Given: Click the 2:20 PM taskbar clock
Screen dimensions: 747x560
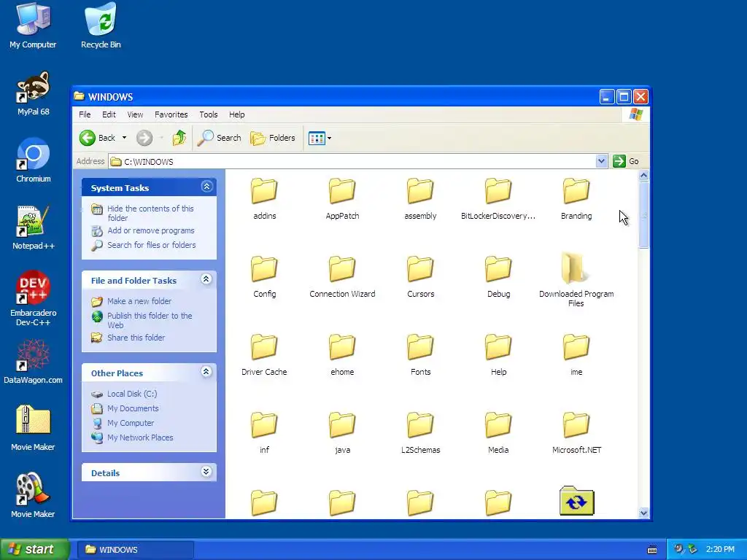Looking at the screenshot, I should pyautogui.click(x=720, y=550).
